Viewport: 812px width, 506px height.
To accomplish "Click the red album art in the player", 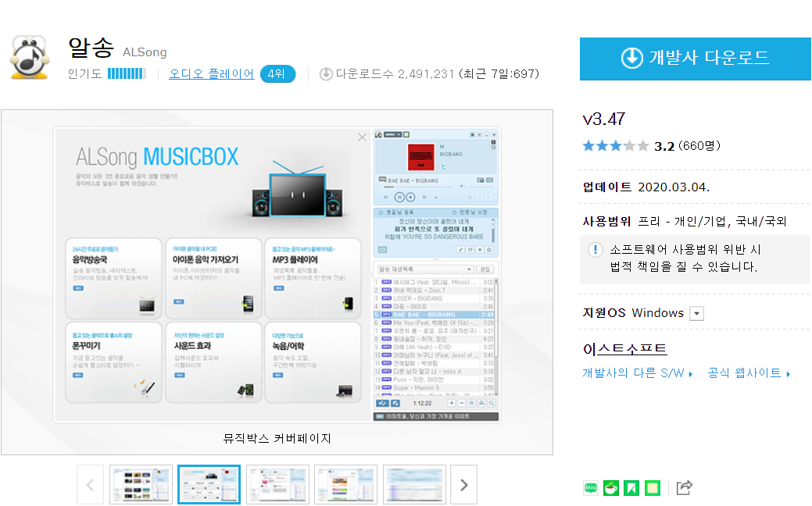I will [421, 157].
